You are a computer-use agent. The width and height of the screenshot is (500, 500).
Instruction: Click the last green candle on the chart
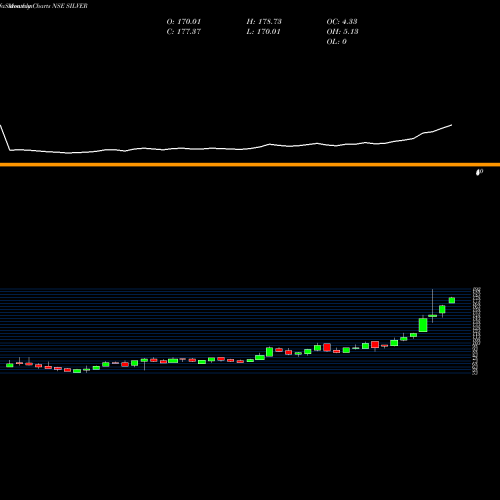tap(452, 300)
